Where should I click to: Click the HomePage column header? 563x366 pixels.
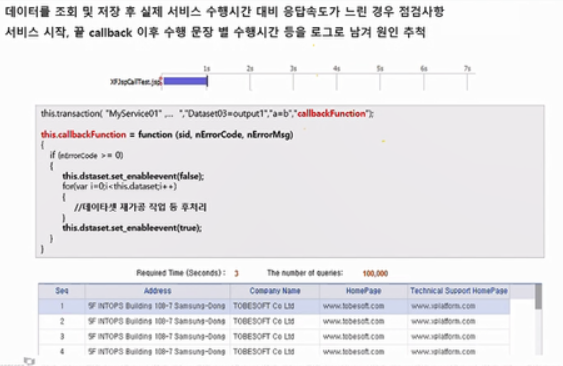[x=363, y=291]
